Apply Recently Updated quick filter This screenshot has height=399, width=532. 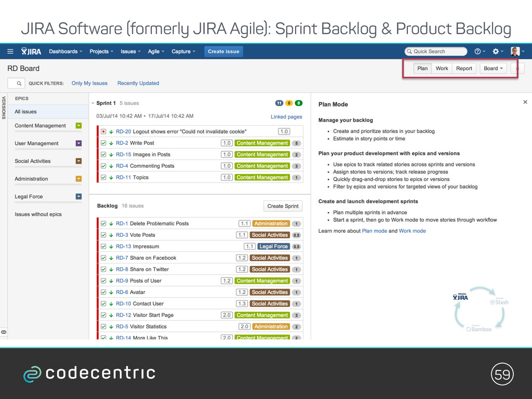[138, 83]
